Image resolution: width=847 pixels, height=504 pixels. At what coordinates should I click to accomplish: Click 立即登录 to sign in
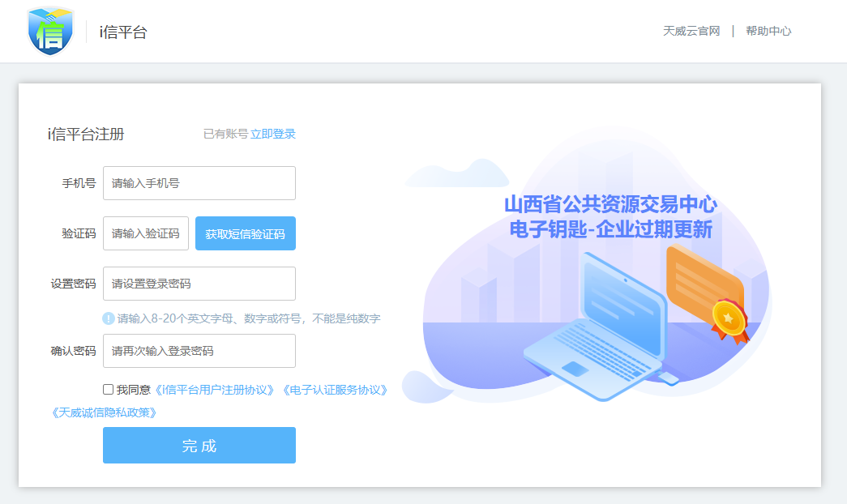pyautogui.click(x=273, y=134)
